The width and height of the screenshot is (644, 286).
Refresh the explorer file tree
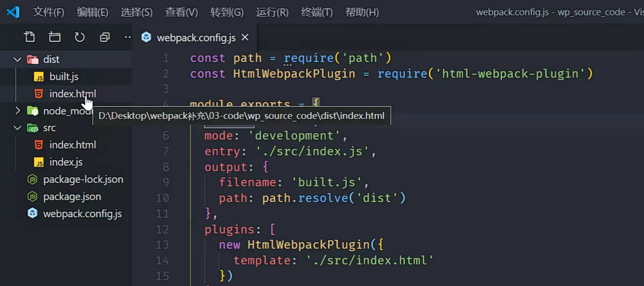[x=80, y=37]
